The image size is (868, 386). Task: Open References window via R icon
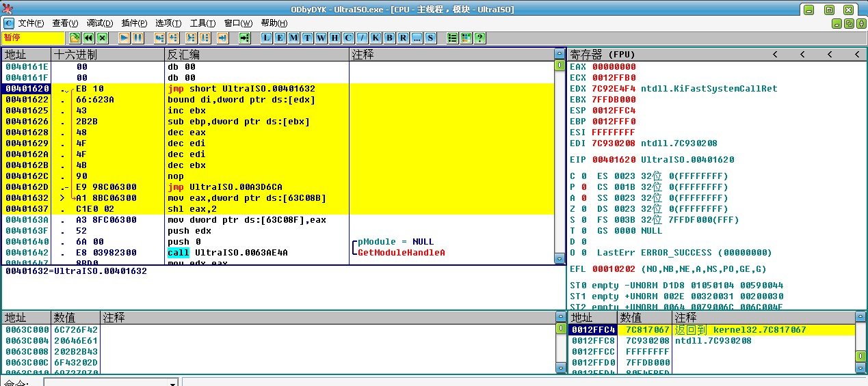(x=403, y=38)
